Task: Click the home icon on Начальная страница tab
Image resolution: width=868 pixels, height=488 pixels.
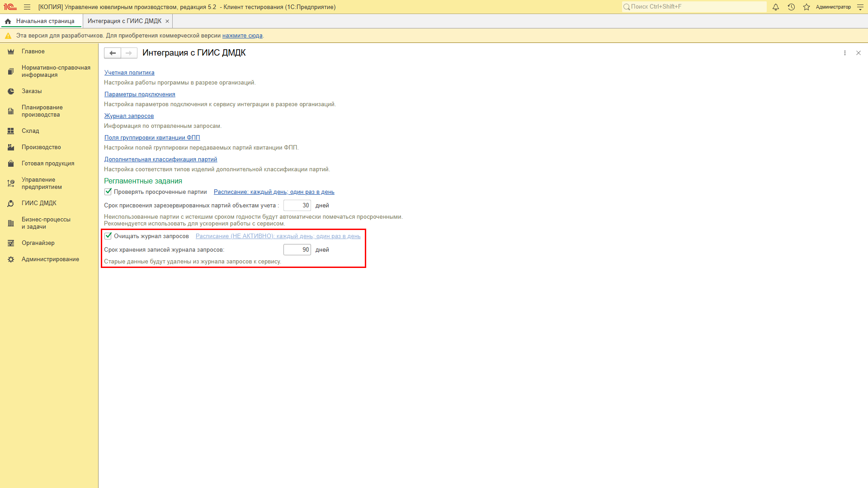Action: pos(8,21)
